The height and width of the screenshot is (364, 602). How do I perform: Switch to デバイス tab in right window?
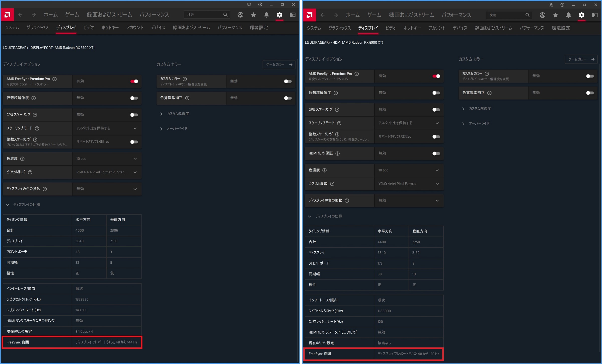coord(460,28)
